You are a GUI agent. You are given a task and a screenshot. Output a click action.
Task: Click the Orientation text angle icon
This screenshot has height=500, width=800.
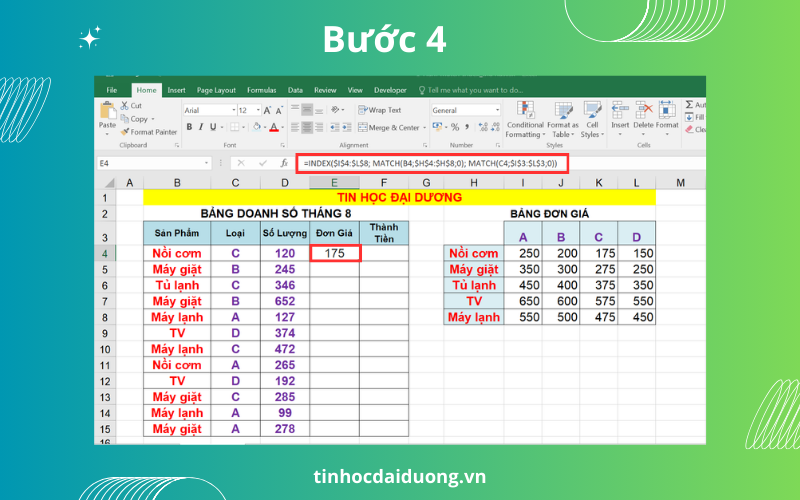335,110
